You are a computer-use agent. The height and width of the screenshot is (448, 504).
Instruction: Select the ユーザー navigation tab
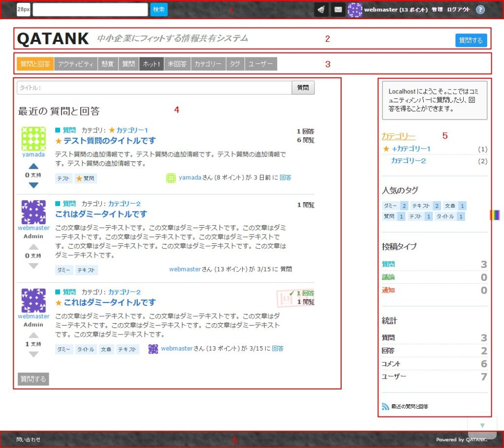(x=261, y=64)
